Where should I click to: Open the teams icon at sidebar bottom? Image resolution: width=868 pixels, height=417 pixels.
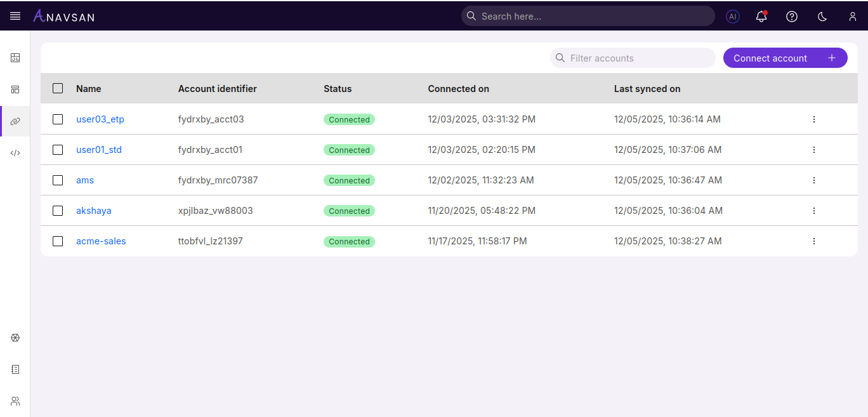(15, 400)
